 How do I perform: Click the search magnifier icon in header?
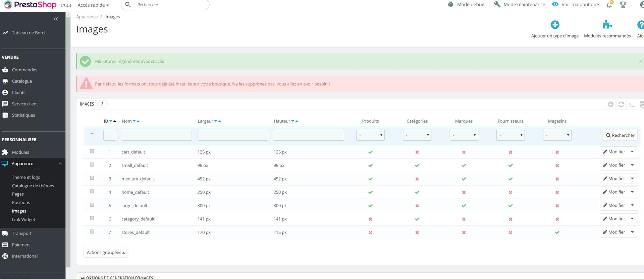128,5
